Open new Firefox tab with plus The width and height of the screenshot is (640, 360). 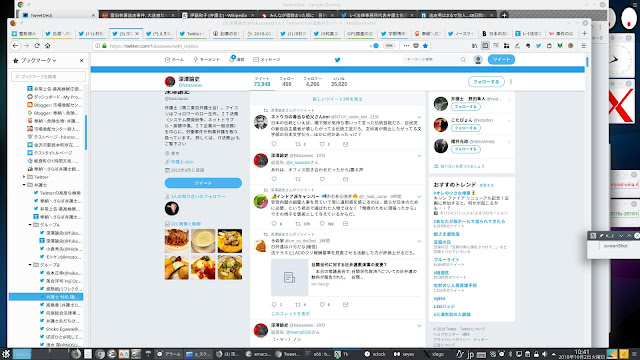click(x=584, y=33)
